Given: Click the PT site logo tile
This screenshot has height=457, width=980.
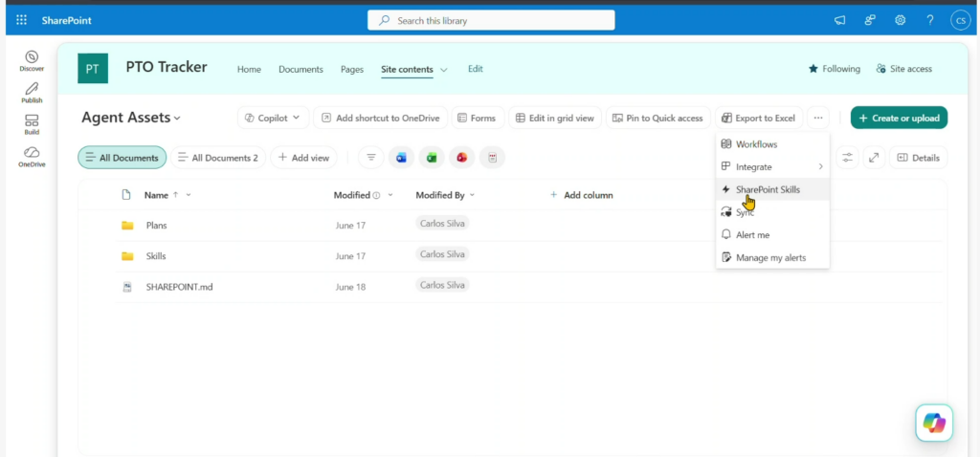Looking at the screenshot, I should [x=93, y=69].
